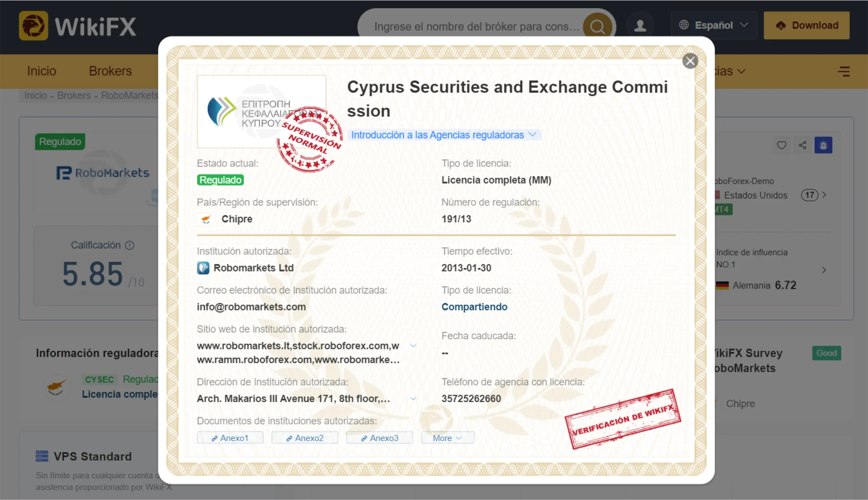
Task: Click the Alemania 6.72 influence entry
Action: [756, 285]
